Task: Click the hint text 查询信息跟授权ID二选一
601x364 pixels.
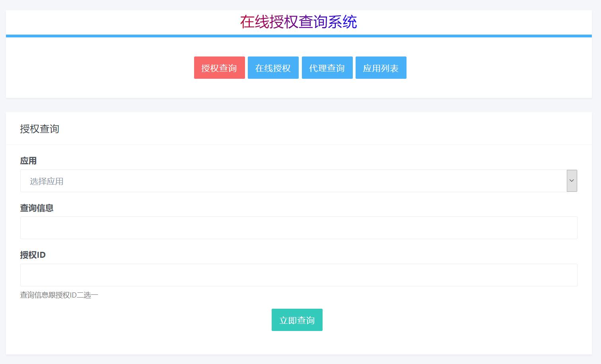Action: pyautogui.click(x=59, y=295)
